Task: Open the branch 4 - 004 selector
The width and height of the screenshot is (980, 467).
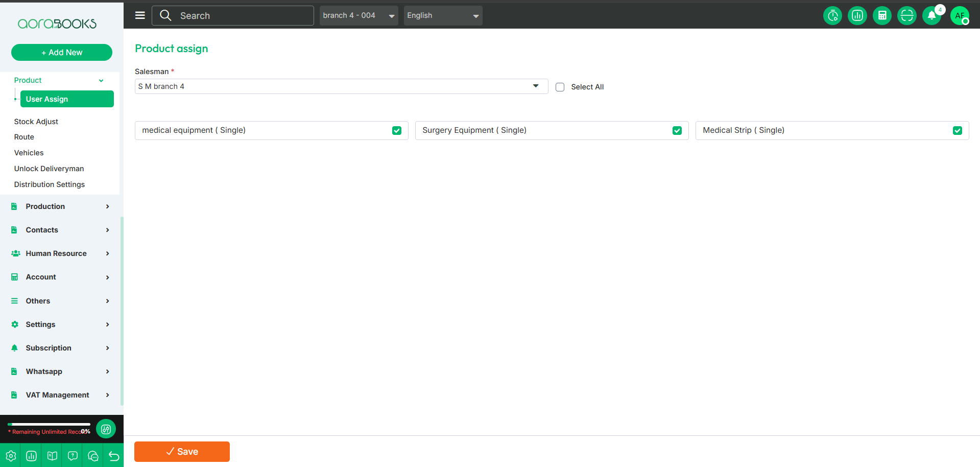Action: tap(358, 16)
